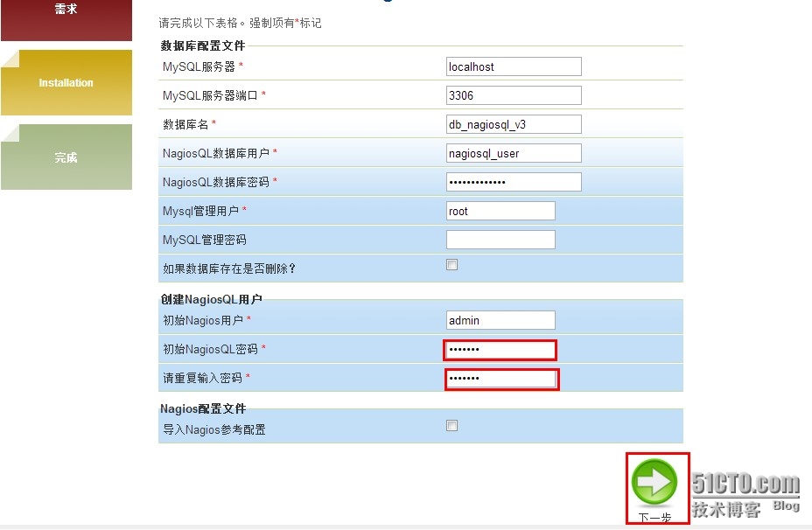Focus the MySQL server field containing localhost
The image size is (812, 530).
pyautogui.click(x=514, y=66)
